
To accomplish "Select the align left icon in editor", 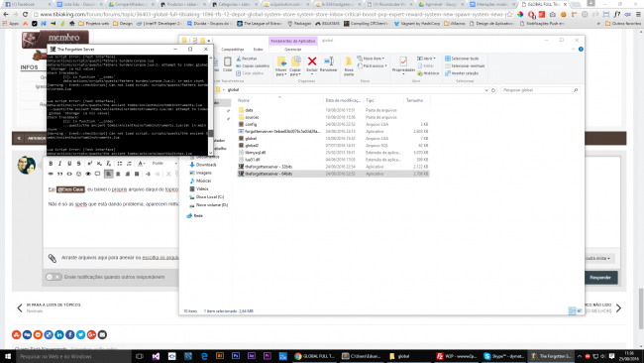I will coord(108,174).
